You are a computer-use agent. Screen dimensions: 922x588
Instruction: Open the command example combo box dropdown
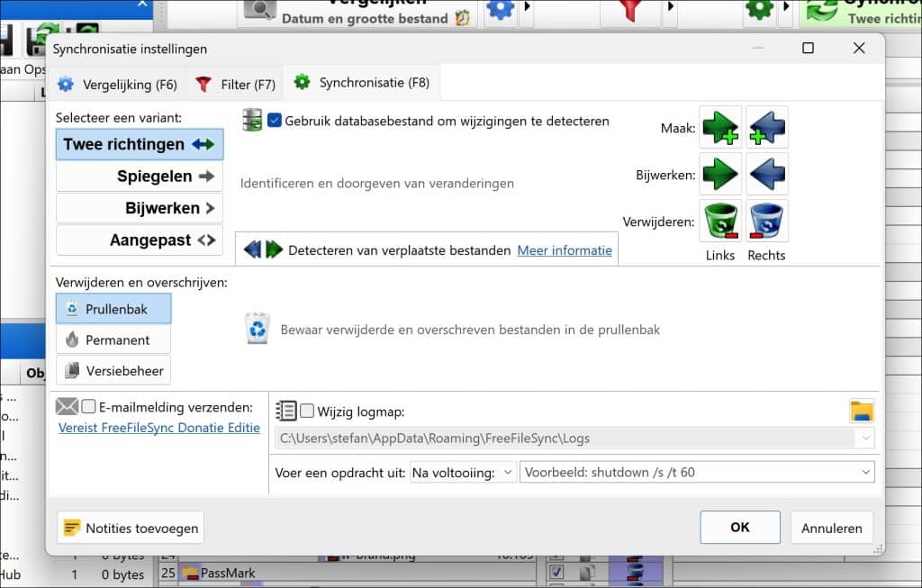tap(865, 472)
